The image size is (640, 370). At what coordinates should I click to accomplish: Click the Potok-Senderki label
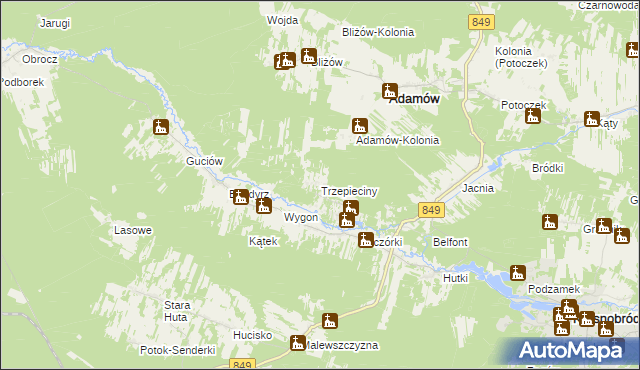(178, 350)
